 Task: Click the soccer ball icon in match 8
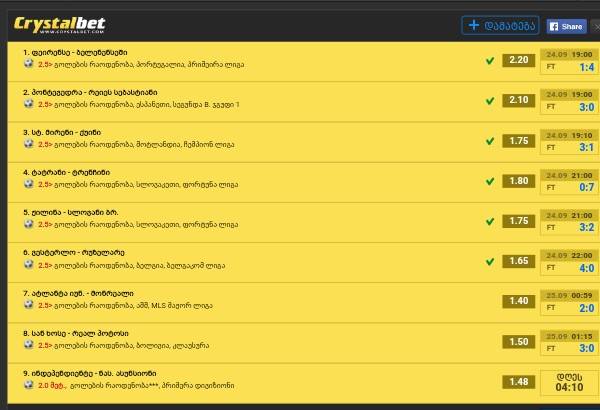point(29,345)
